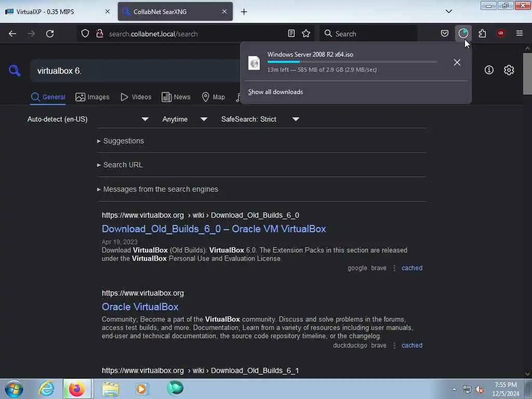The width and height of the screenshot is (532, 399).
Task: Open engine options for Oracle VirtualBox result
Action: 394,345
